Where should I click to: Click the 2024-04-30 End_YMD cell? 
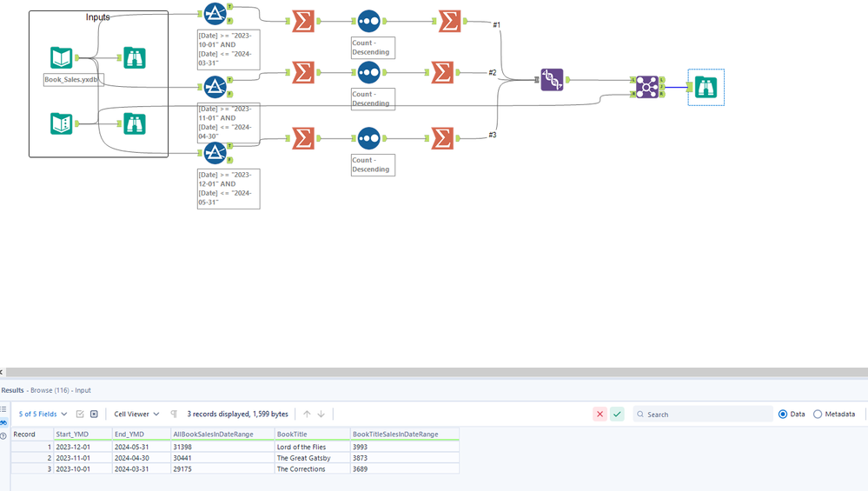[x=142, y=458]
